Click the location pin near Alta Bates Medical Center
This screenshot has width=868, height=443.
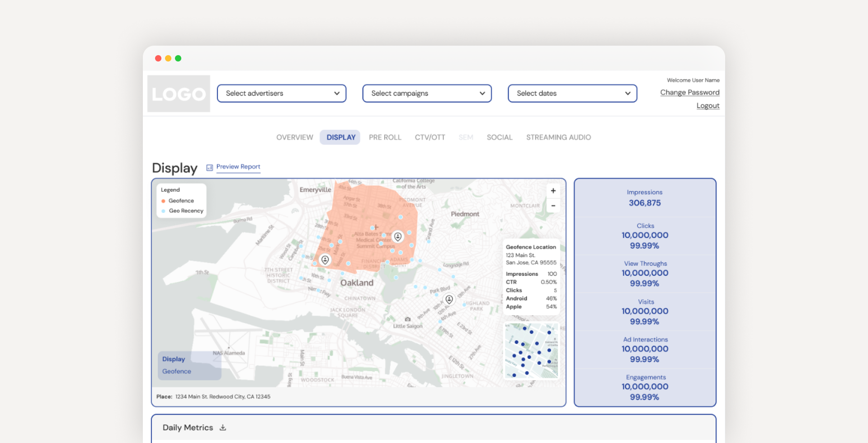(x=397, y=236)
